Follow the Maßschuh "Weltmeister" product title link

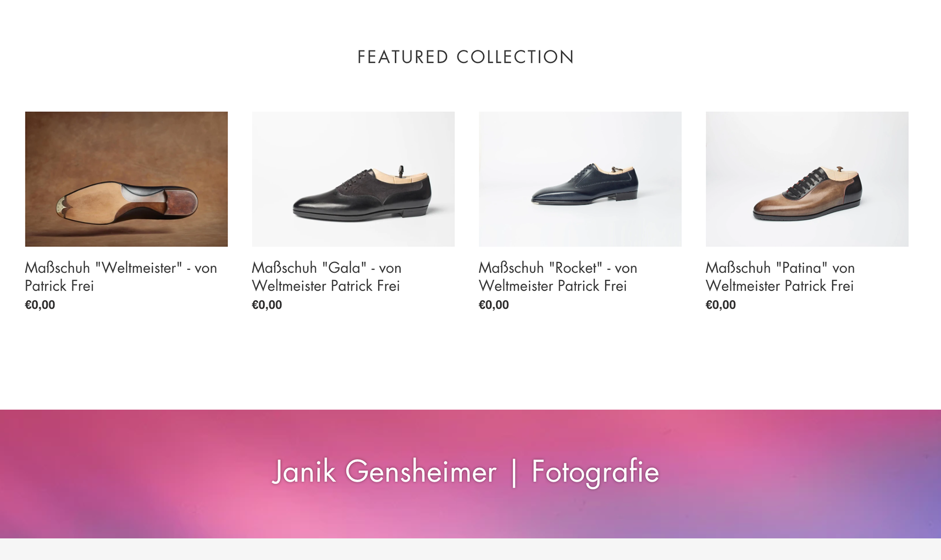pyautogui.click(x=121, y=277)
